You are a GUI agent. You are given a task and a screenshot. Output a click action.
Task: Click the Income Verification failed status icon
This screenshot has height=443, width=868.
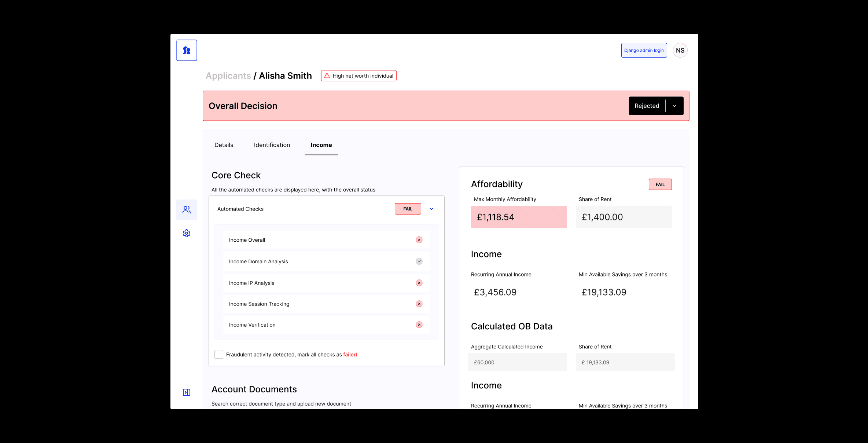tap(419, 325)
